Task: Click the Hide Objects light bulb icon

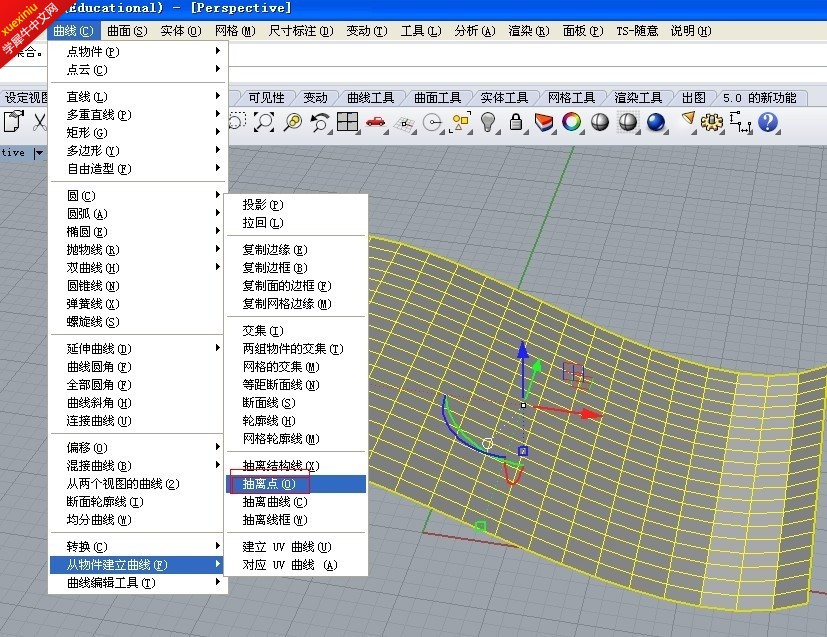Action: (x=488, y=122)
